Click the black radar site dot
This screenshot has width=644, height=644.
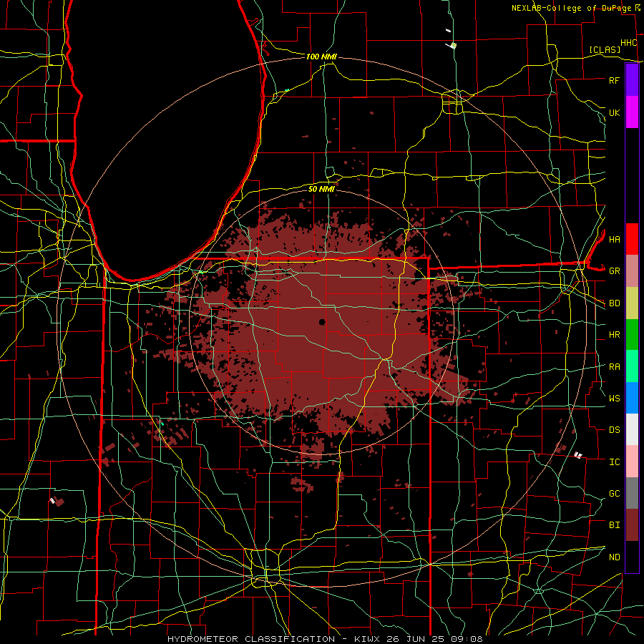pyautogui.click(x=322, y=322)
